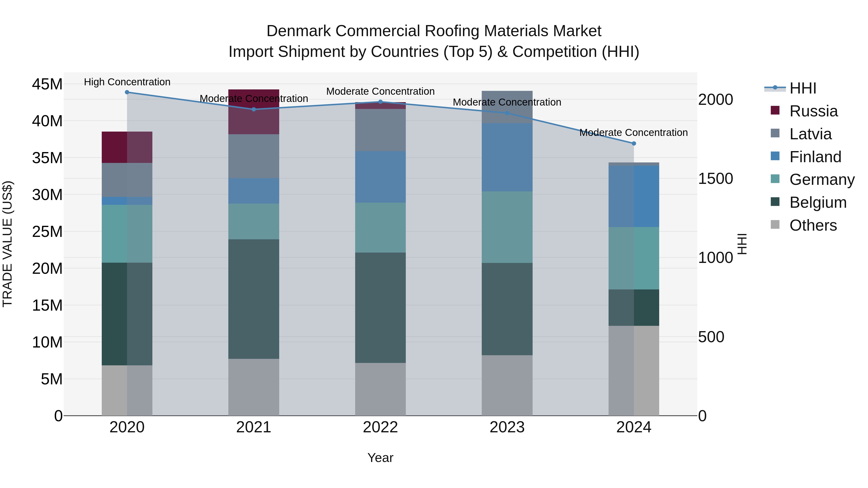Screen dimensions: 868x488
Task: Toggle the Germany legend entry
Action: [x=812, y=180]
